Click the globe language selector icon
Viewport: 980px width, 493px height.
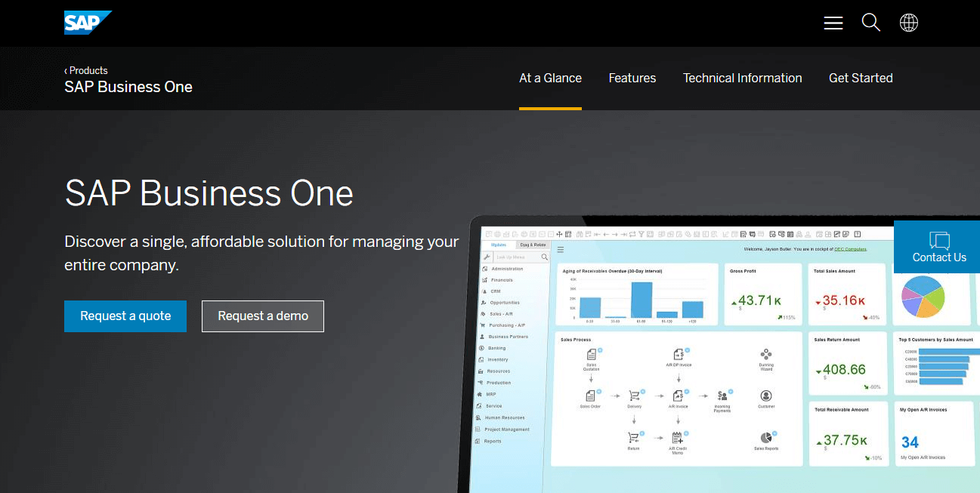(909, 23)
